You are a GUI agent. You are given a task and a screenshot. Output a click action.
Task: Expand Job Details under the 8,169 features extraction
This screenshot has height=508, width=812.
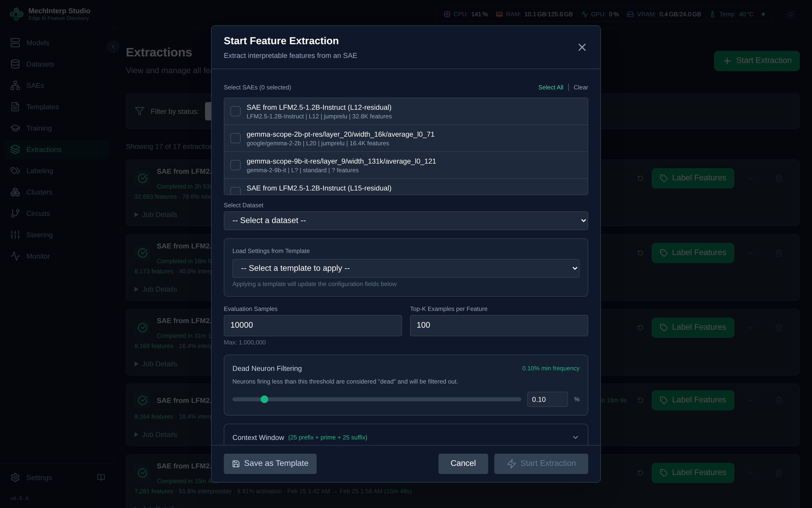(156, 364)
